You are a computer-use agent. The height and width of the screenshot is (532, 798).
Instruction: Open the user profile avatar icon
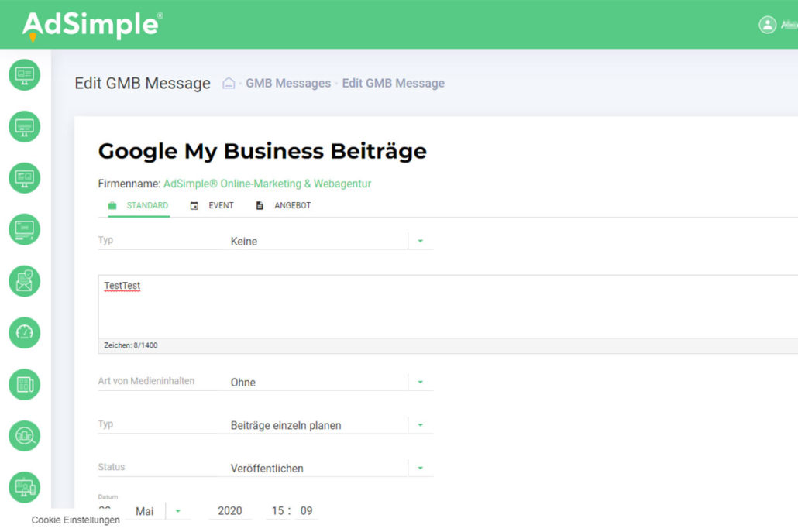[767, 25]
